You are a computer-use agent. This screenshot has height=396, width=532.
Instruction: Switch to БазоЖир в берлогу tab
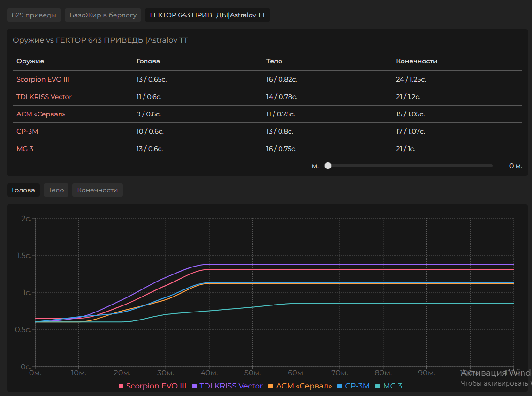[103, 15]
